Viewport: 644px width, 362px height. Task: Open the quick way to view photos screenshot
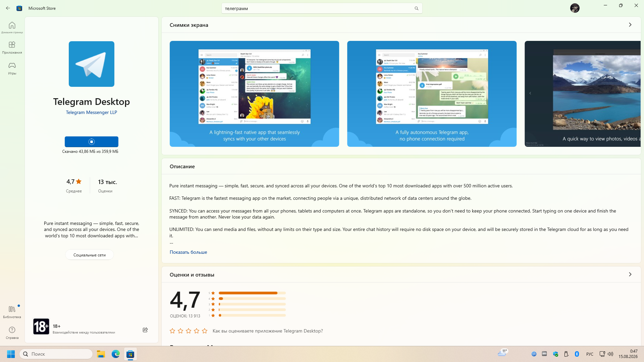[x=583, y=94]
